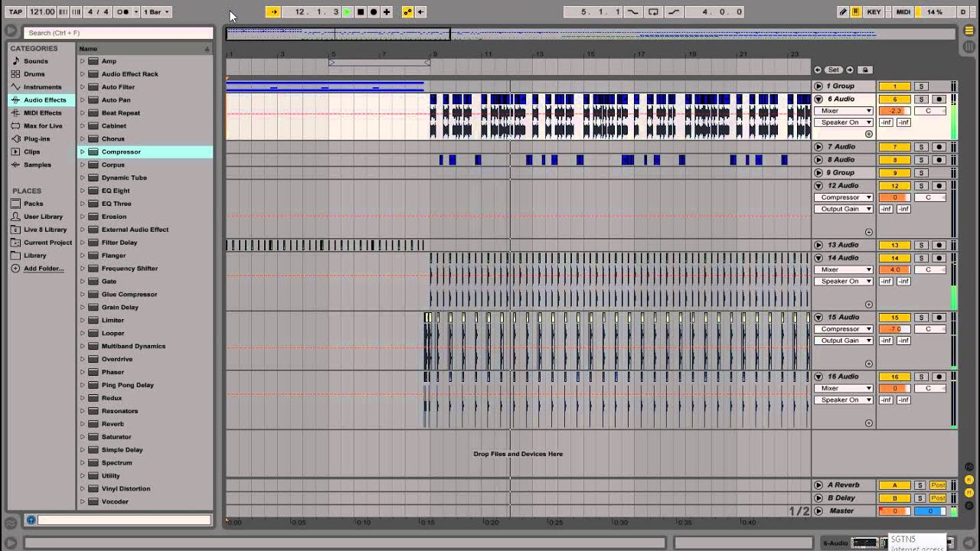Fold the 6 Audio track
Screen dimensions: 980x551
(818, 99)
